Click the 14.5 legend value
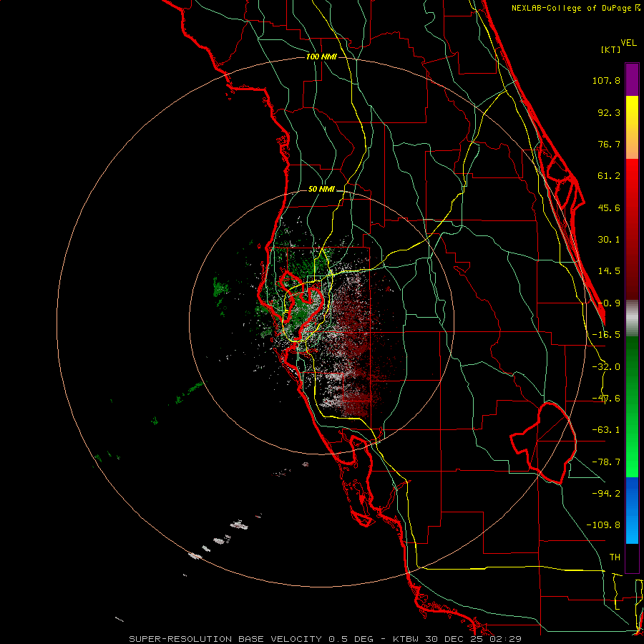The width and height of the screenshot is (644, 644). 609,271
